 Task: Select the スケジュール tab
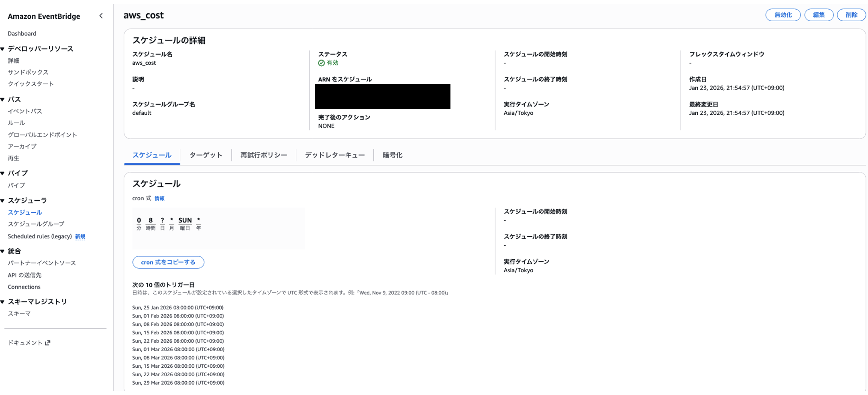pyautogui.click(x=152, y=155)
